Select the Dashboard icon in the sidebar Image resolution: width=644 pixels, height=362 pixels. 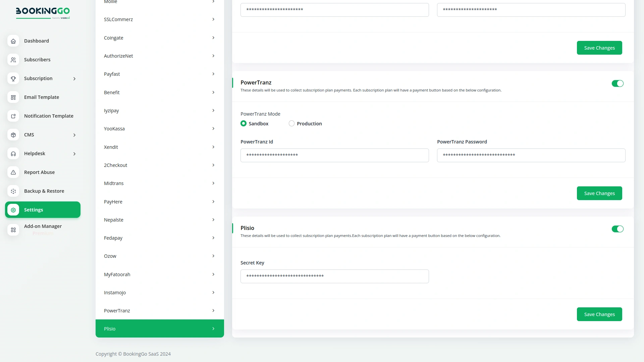click(13, 41)
